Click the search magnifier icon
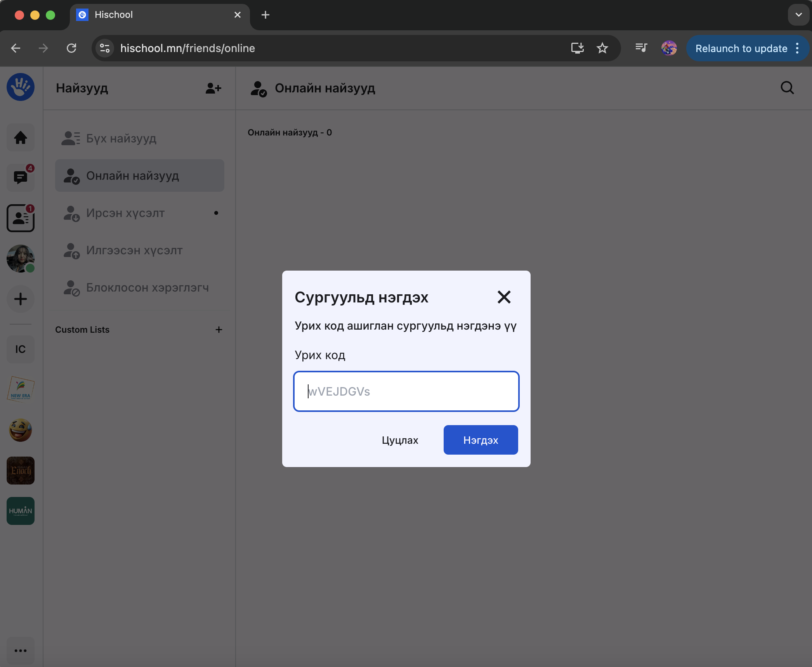 coord(787,88)
